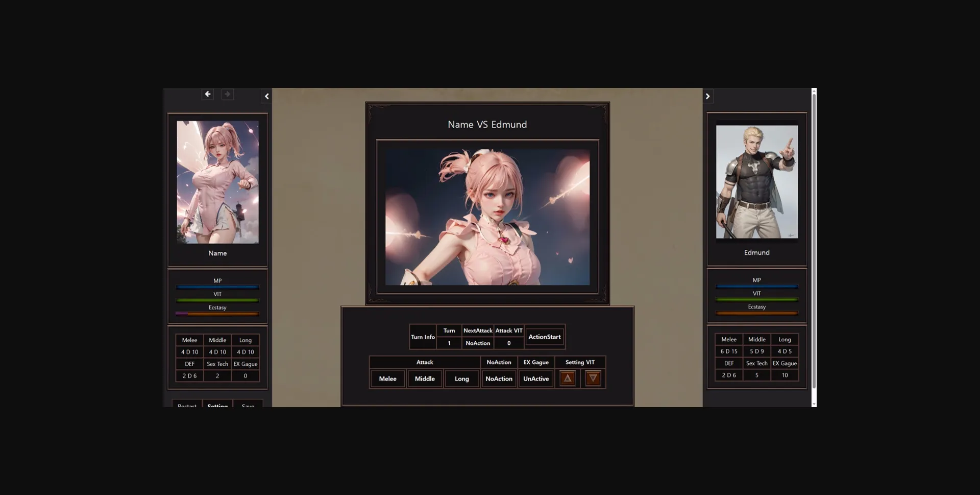Image resolution: width=980 pixels, height=495 pixels.
Task: Collapse the left character panel with the chevron
Action: [x=266, y=96]
